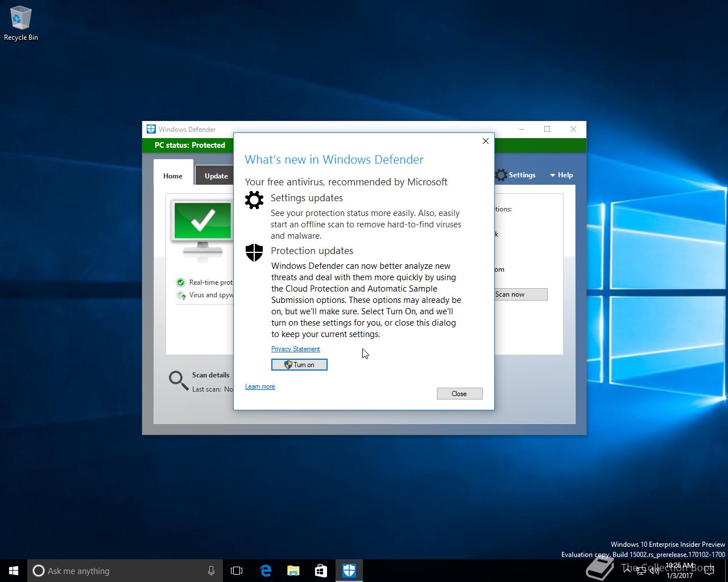This screenshot has height=582, width=728.
Task: Click the Real-time protection status check icon
Action: click(181, 282)
